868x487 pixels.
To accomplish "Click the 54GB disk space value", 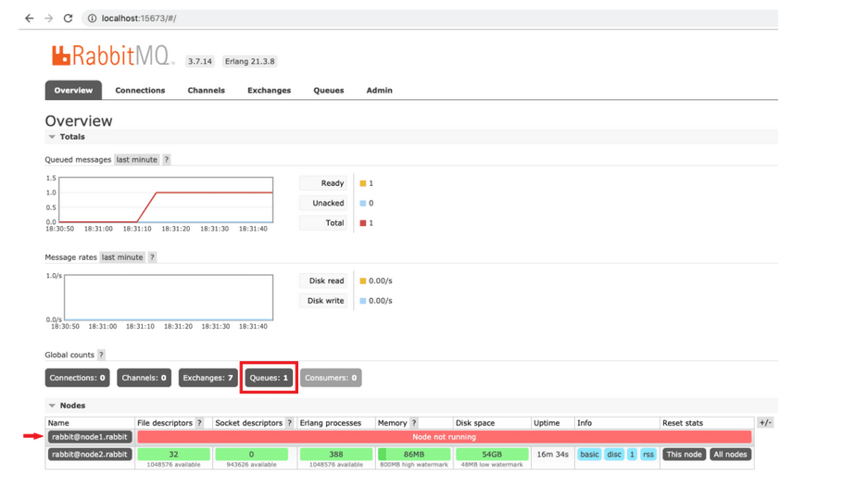I will point(492,455).
